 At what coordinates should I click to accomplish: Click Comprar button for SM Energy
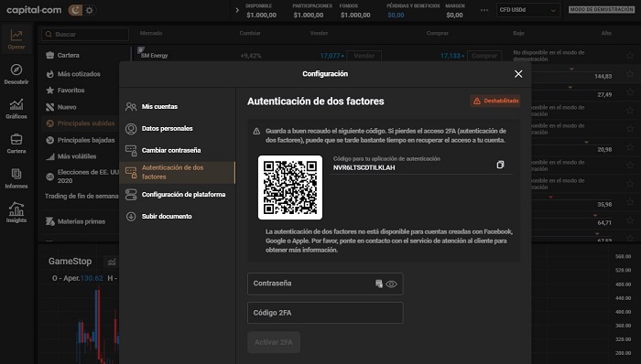click(x=484, y=56)
